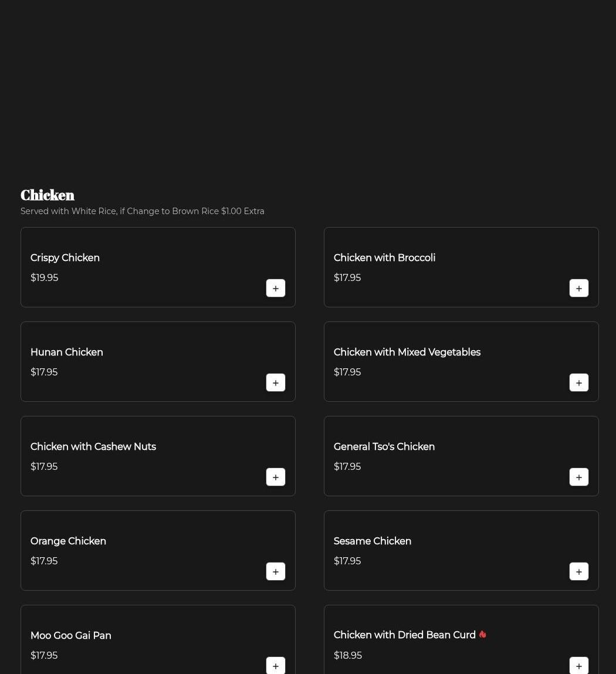The image size is (616, 674).
Task: Open the Orange Chicken menu card
Action: [x=158, y=551]
